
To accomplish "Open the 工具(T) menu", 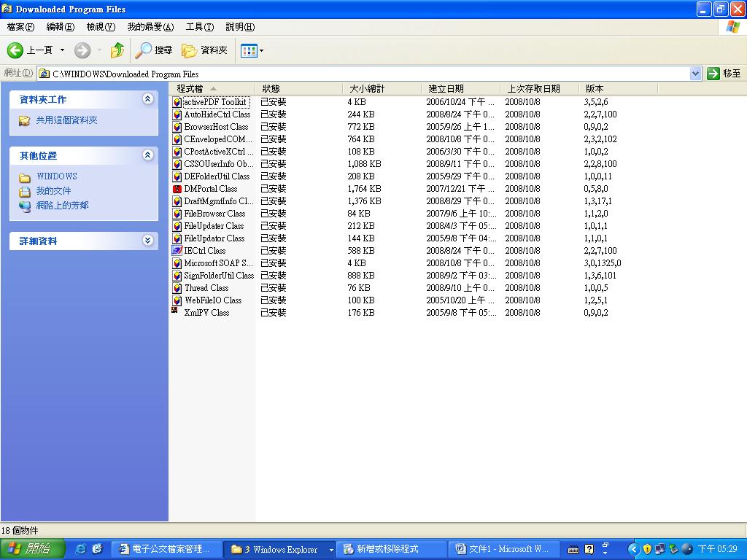I will tap(199, 27).
